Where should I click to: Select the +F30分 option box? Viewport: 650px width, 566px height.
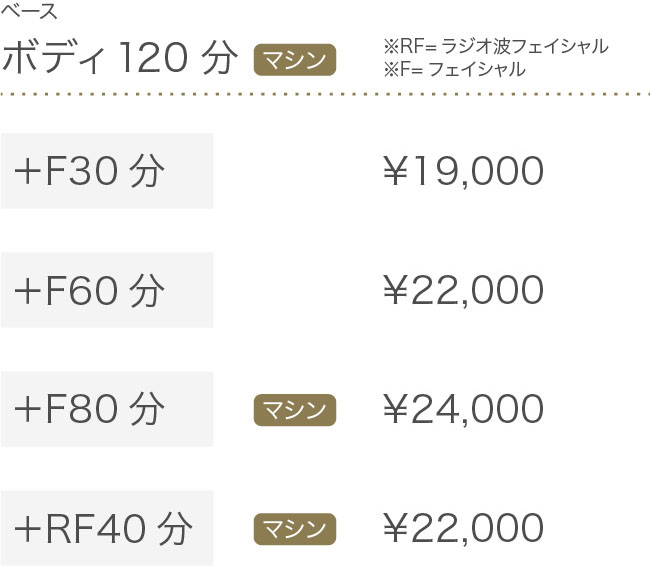(x=107, y=171)
